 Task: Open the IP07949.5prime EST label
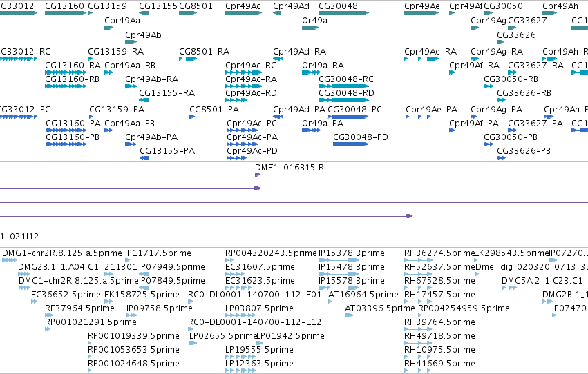[x=172, y=267]
